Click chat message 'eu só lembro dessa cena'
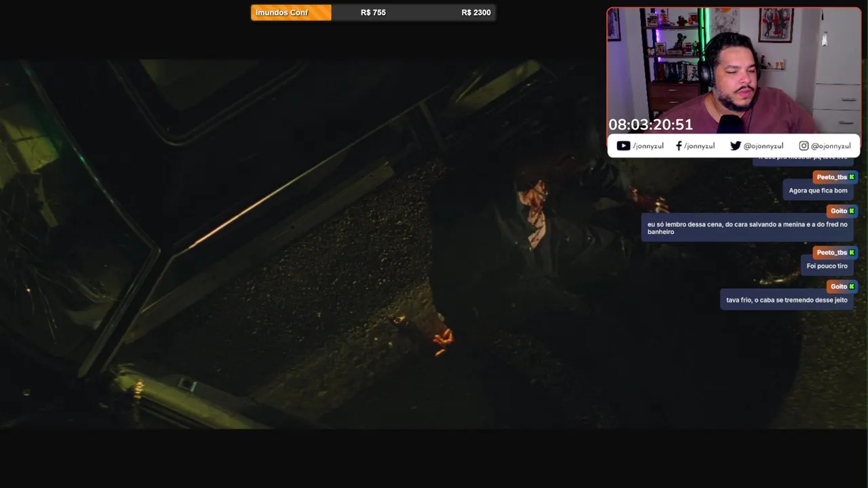Viewport: 868px width, 488px height. click(x=747, y=228)
